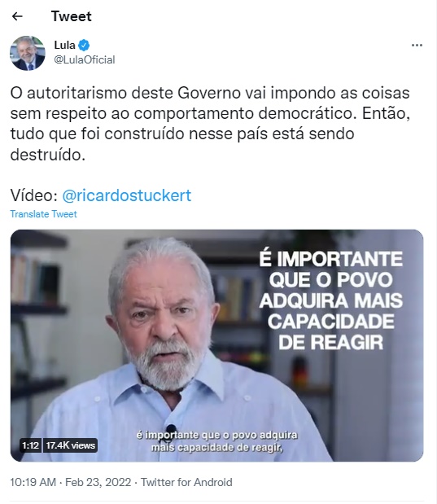Open the @ricardostuckert mention
This screenshot has height=504, width=437.
[x=127, y=195]
